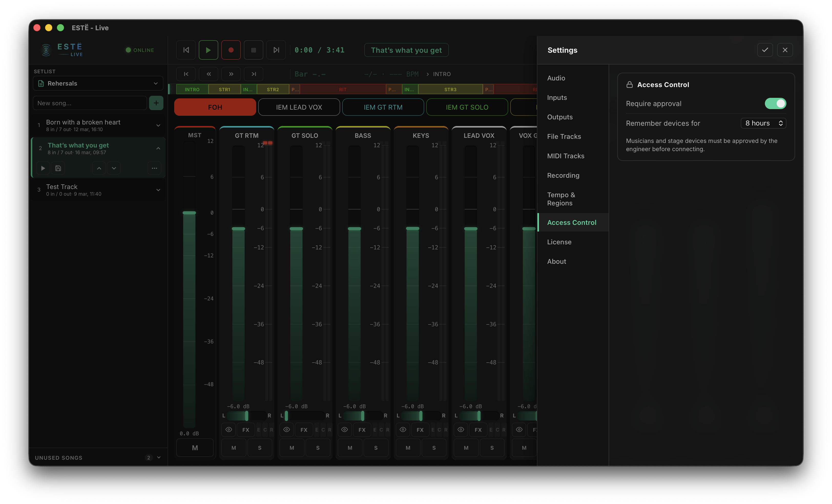This screenshot has width=832, height=504.
Task: Solo the LEAD VOX channel
Action: [492, 448]
